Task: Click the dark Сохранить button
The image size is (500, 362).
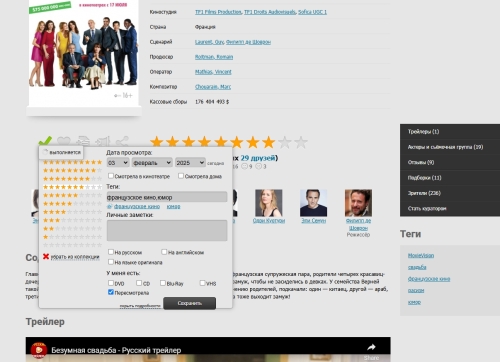Action: click(190, 303)
